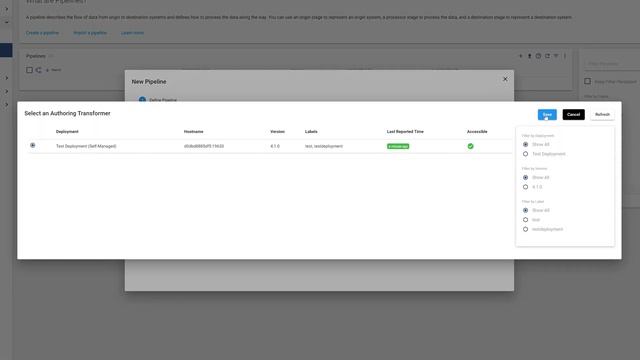The width and height of the screenshot is (640, 360).
Task: Select Show All under Filter by Version
Action: tap(525, 178)
